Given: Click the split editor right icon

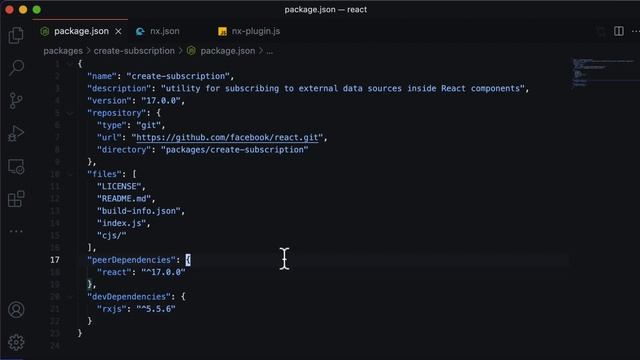Looking at the screenshot, I should point(619,31).
